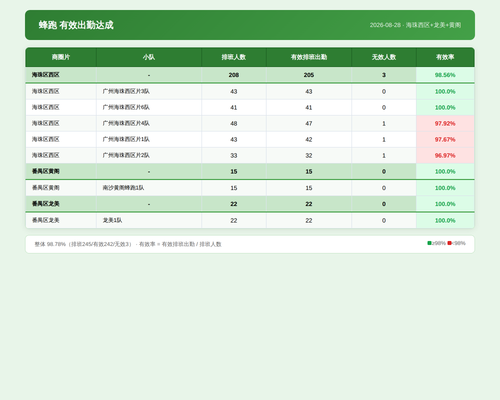500x400 pixels.
Task: Click the 有效排班出勤 column header
Action: coord(309,57)
